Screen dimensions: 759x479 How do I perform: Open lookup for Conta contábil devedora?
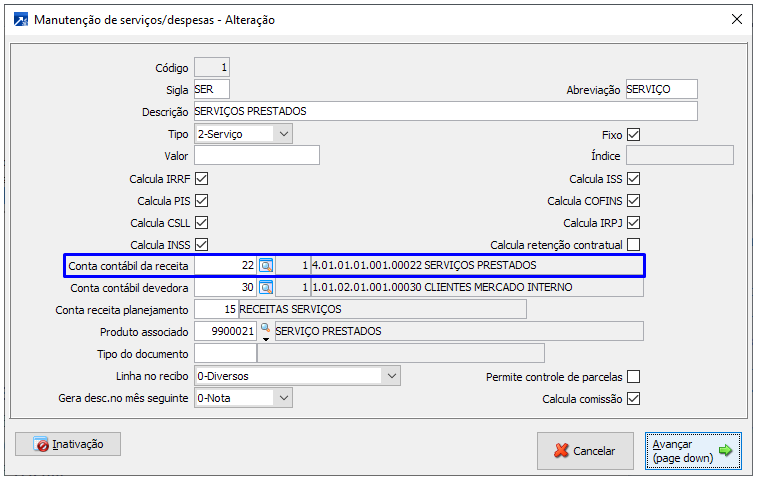click(x=266, y=287)
